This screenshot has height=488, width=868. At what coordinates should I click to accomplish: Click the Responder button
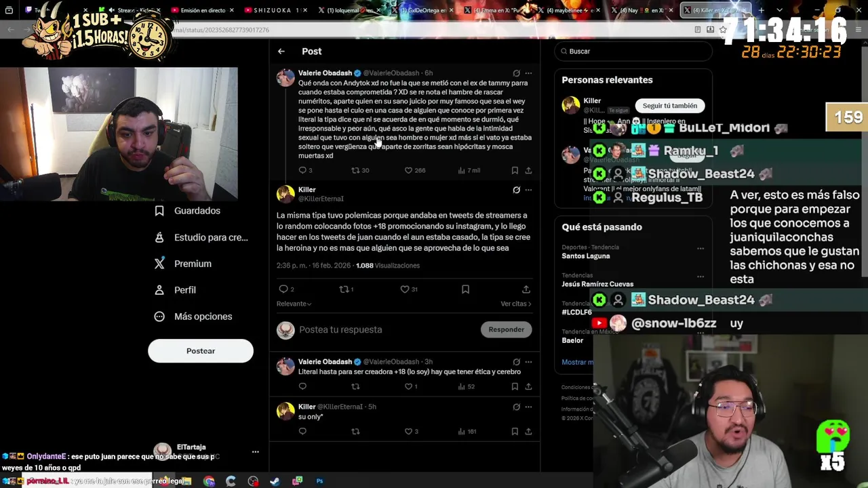pyautogui.click(x=507, y=329)
